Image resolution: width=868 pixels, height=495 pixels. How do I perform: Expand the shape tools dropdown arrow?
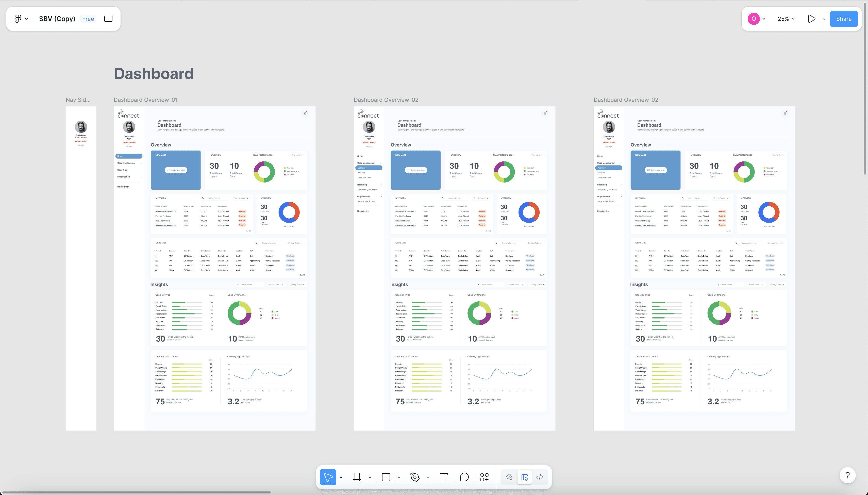point(399,477)
